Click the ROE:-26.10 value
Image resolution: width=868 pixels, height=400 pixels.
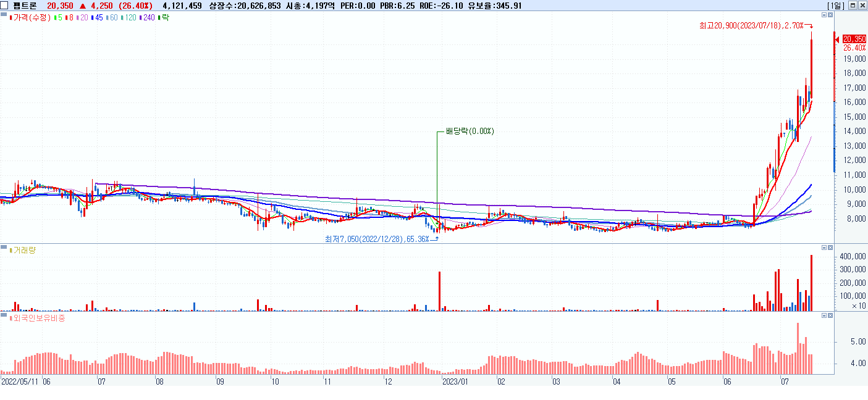pyautogui.click(x=442, y=5)
